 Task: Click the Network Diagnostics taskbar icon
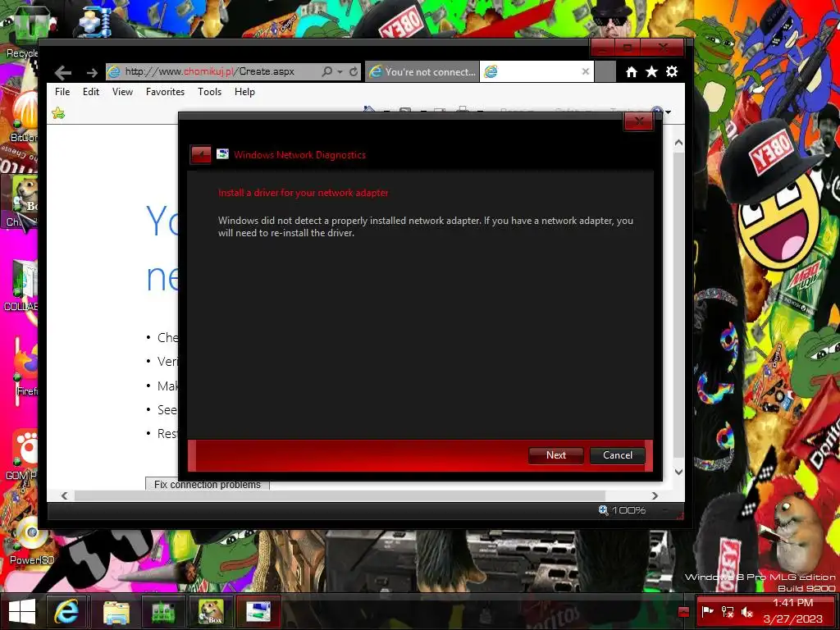[x=258, y=612]
